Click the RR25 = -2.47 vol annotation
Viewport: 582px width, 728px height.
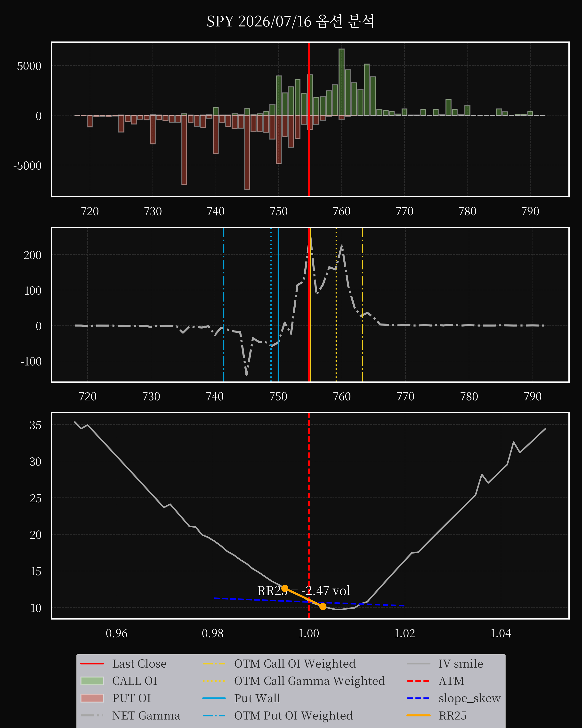pos(304,591)
